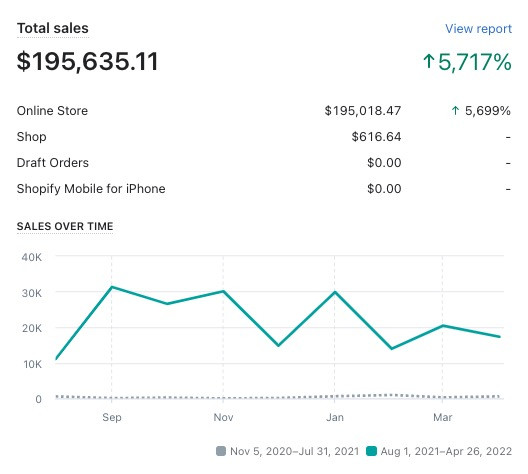Click the up arrow next to 5,699%
Screen dimensions: 528x474
click(x=455, y=110)
